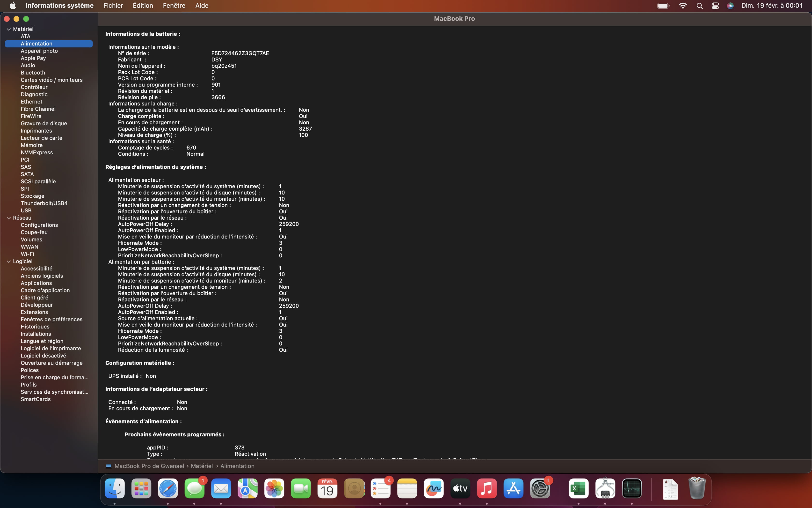Collapse the Matériel section
The image size is (812, 508).
9,29
